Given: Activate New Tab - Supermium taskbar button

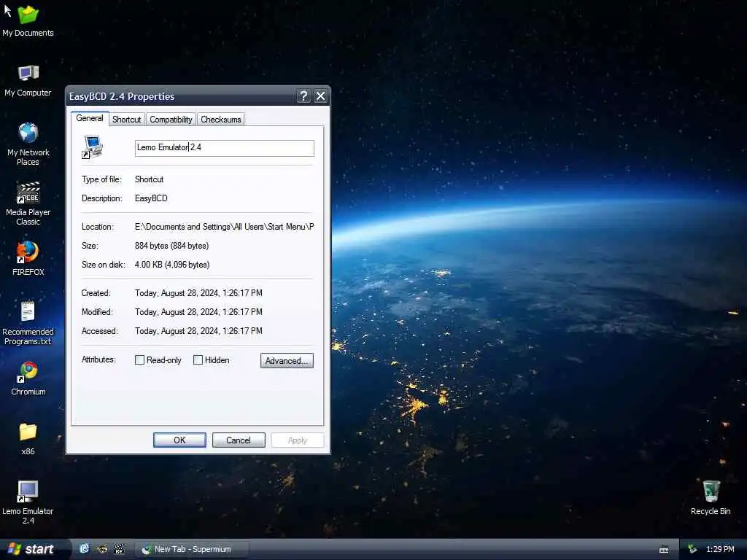Looking at the screenshot, I should click(x=193, y=549).
